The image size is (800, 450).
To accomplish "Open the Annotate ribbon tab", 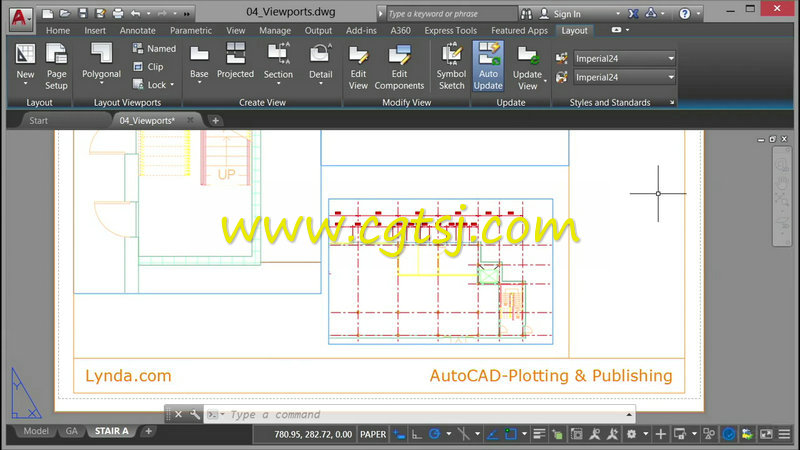I will [137, 31].
